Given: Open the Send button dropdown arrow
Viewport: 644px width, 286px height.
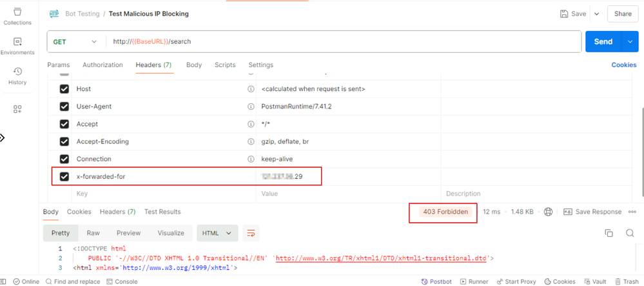Looking at the screenshot, I should [x=630, y=41].
